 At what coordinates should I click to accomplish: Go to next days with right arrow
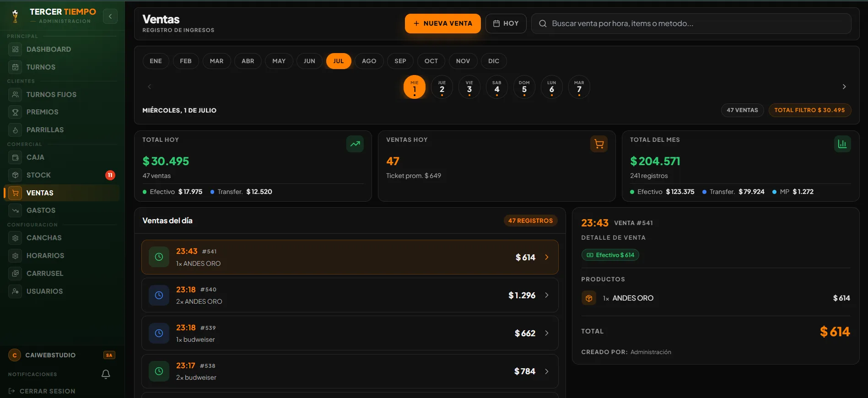844,86
